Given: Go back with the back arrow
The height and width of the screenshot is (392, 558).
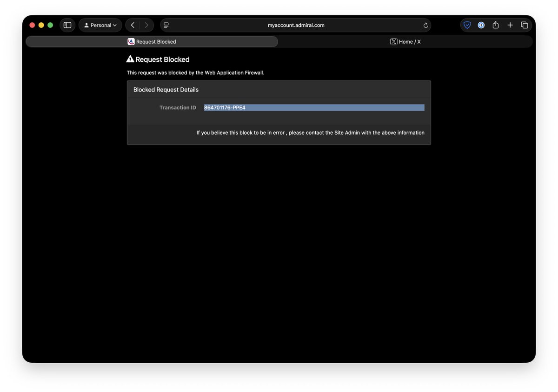Looking at the screenshot, I should coord(133,25).
